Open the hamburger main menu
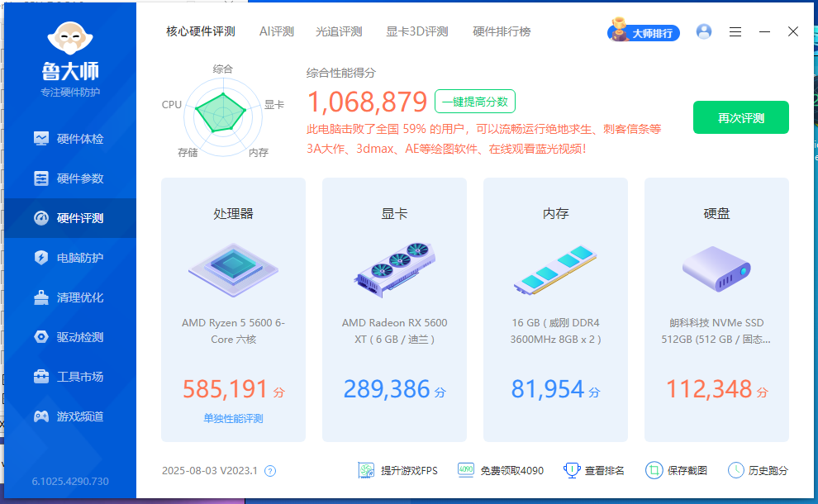818x504 pixels. coord(735,32)
